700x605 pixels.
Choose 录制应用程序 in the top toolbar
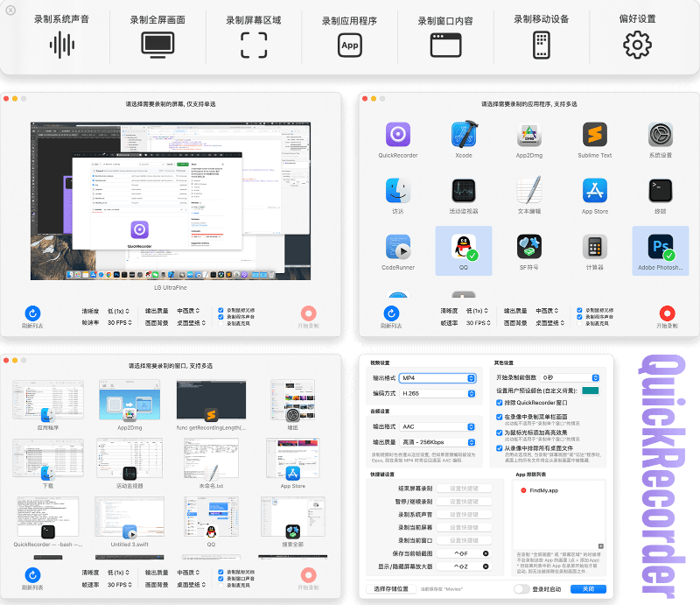point(349,37)
